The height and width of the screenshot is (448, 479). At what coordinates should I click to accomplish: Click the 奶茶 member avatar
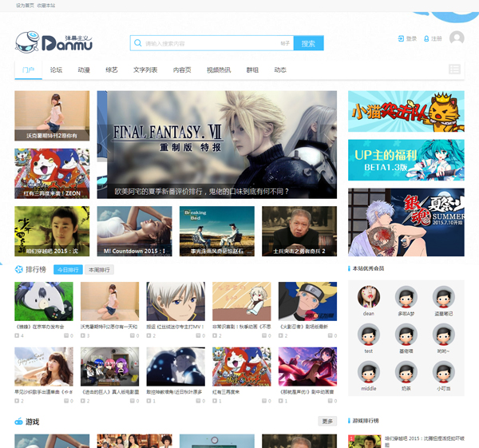[x=406, y=372]
